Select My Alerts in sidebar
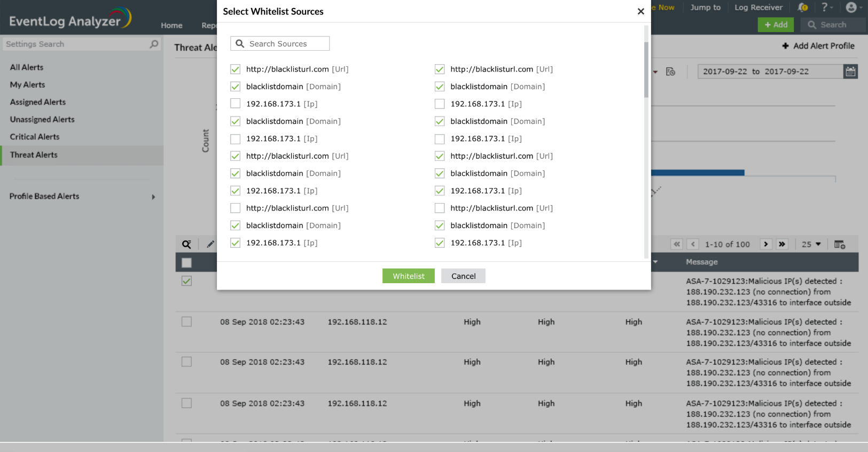The image size is (868, 452). pyautogui.click(x=27, y=84)
